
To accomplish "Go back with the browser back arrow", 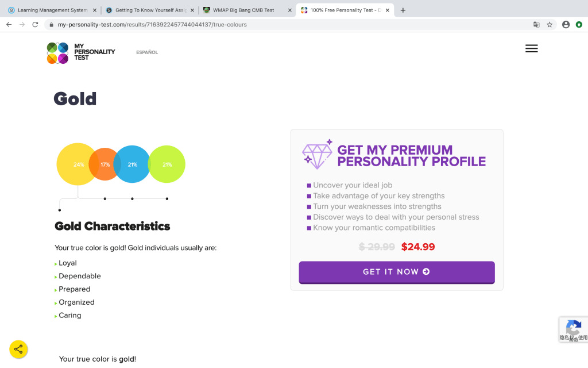I will coord(9,25).
